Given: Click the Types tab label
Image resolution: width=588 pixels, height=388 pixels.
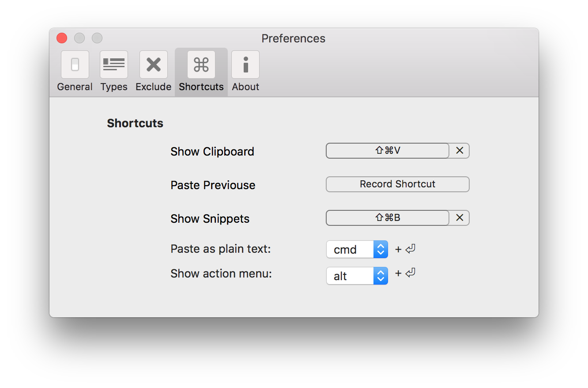Looking at the screenshot, I should coord(114,87).
